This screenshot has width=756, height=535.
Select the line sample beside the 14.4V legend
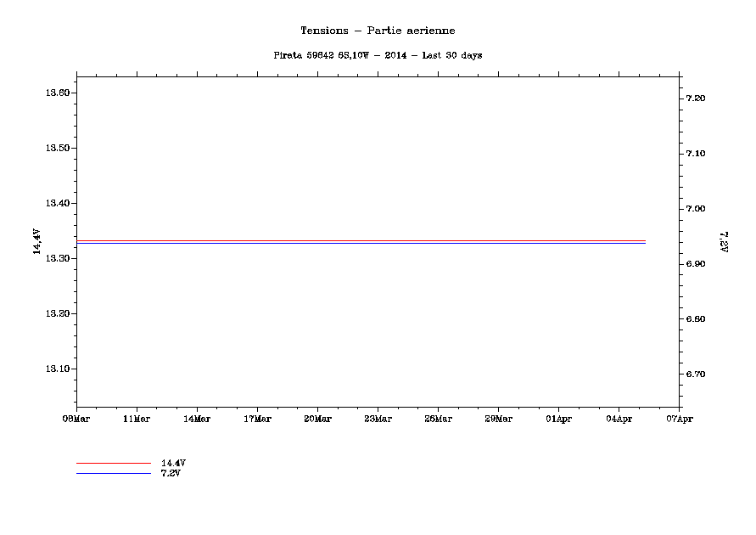[x=113, y=463]
